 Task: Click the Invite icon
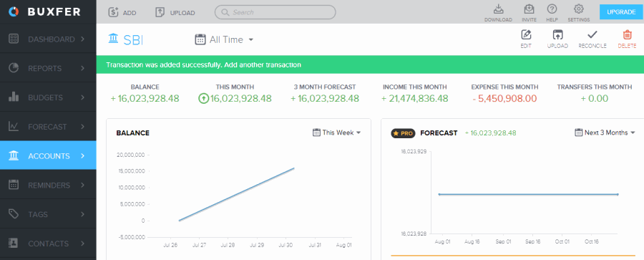pyautogui.click(x=529, y=9)
